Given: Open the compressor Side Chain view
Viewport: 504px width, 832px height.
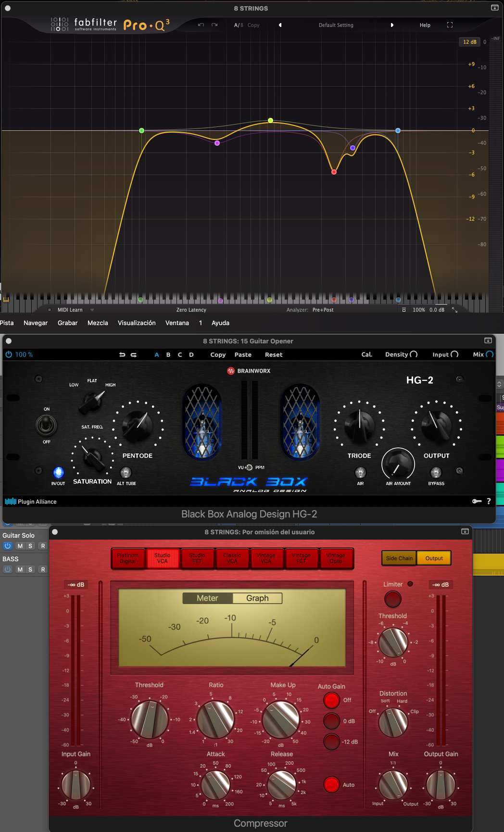Looking at the screenshot, I should click(399, 558).
